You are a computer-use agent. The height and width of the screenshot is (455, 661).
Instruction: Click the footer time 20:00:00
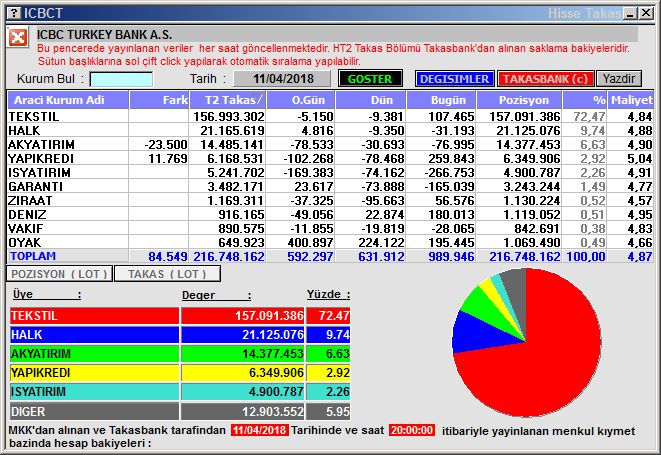412,430
